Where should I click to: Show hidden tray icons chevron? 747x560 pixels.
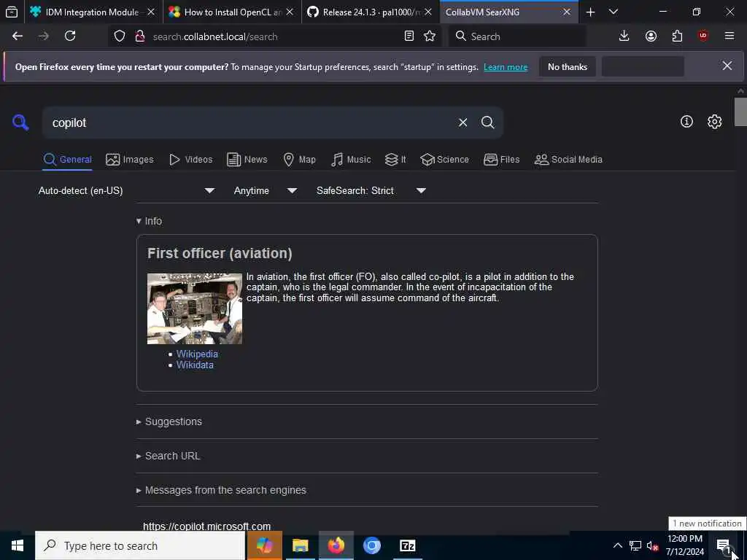click(x=617, y=545)
